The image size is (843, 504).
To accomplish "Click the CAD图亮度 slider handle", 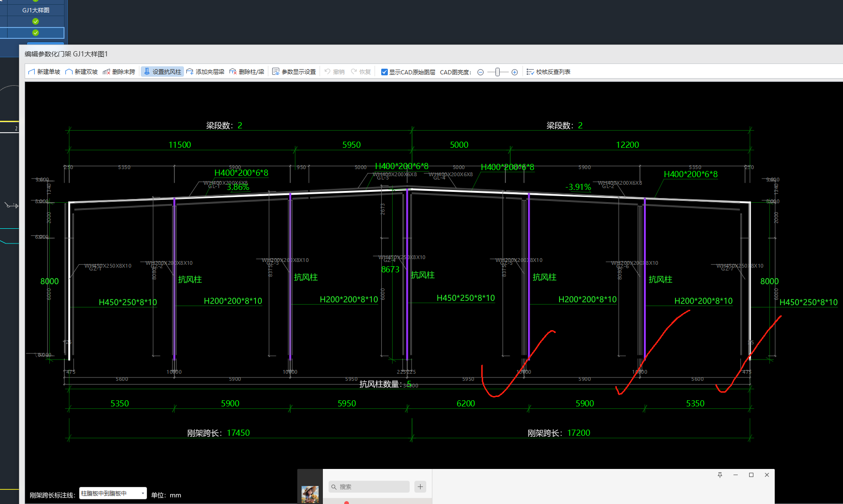I will click(x=497, y=72).
